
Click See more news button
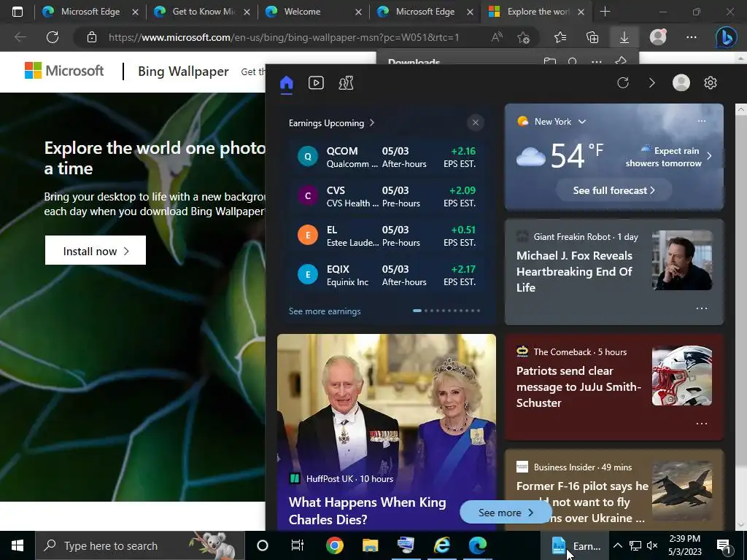click(x=506, y=513)
